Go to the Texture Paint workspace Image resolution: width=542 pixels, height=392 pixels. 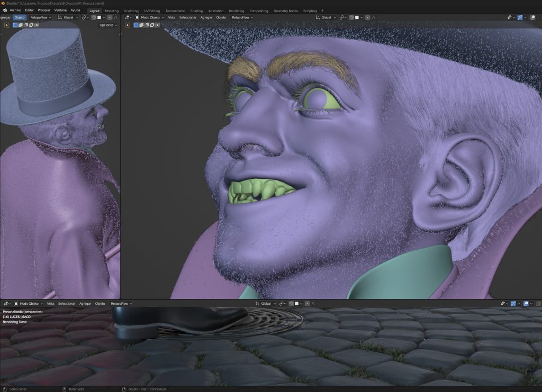pos(175,11)
